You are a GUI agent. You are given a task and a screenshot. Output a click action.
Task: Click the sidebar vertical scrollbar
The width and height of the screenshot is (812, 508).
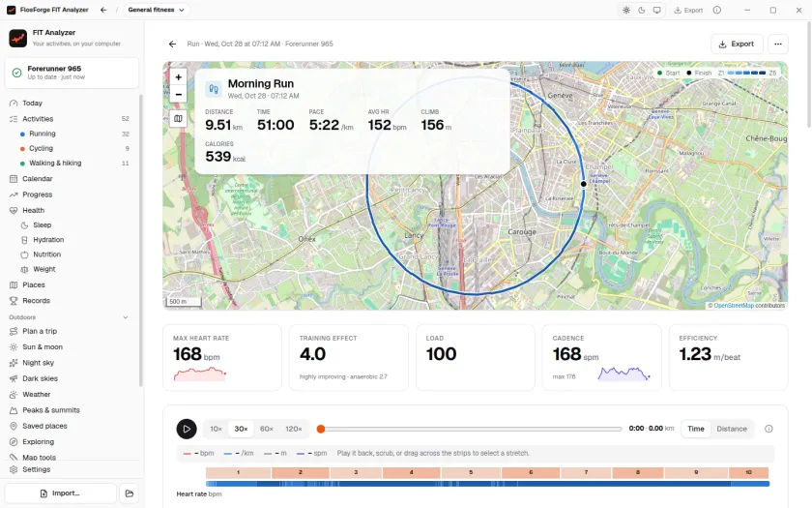[x=140, y=240]
